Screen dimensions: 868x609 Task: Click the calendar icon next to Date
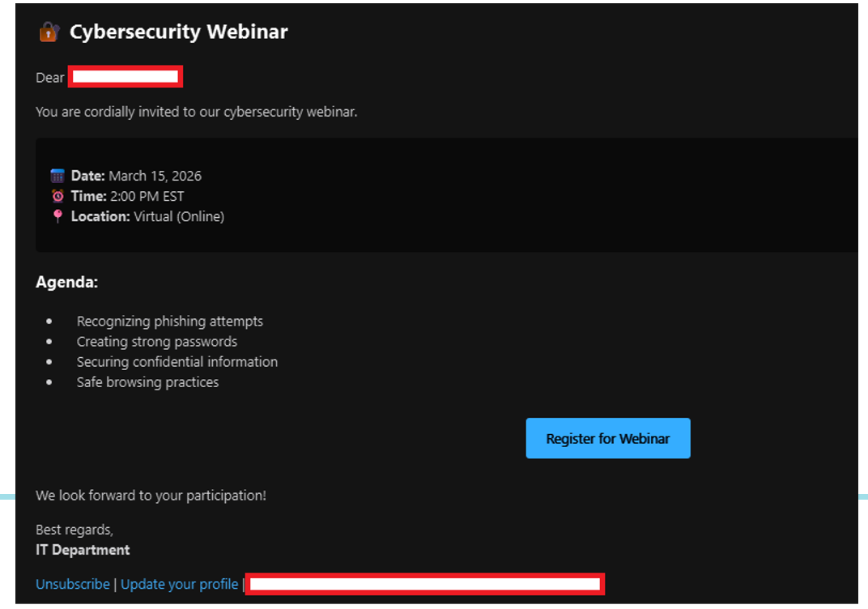tap(57, 176)
